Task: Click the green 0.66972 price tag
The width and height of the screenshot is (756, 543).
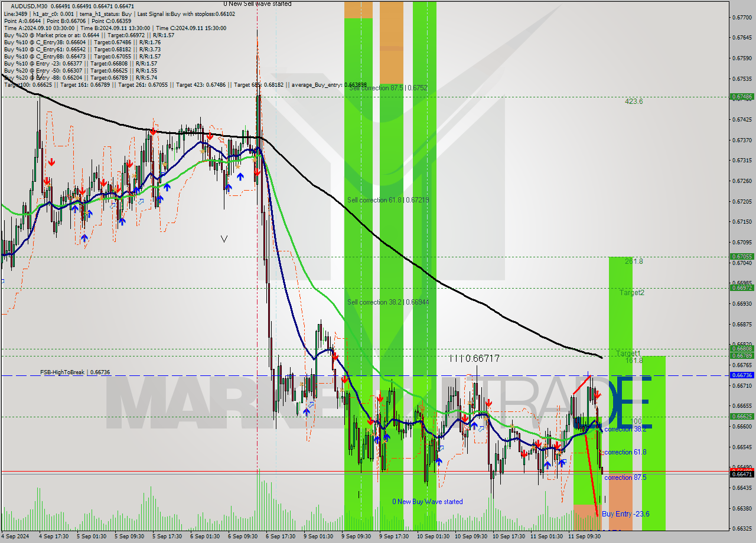Action: [742, 288]
